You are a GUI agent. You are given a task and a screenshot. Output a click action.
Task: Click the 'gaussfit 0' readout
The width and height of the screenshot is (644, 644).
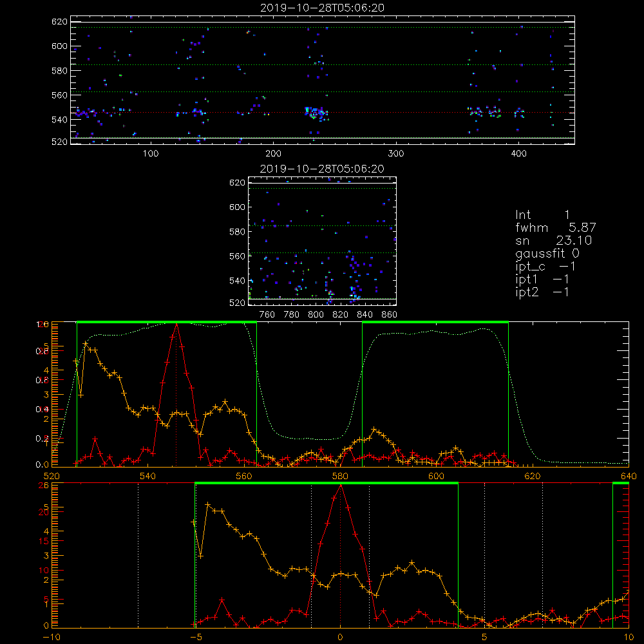coord(547,253)
